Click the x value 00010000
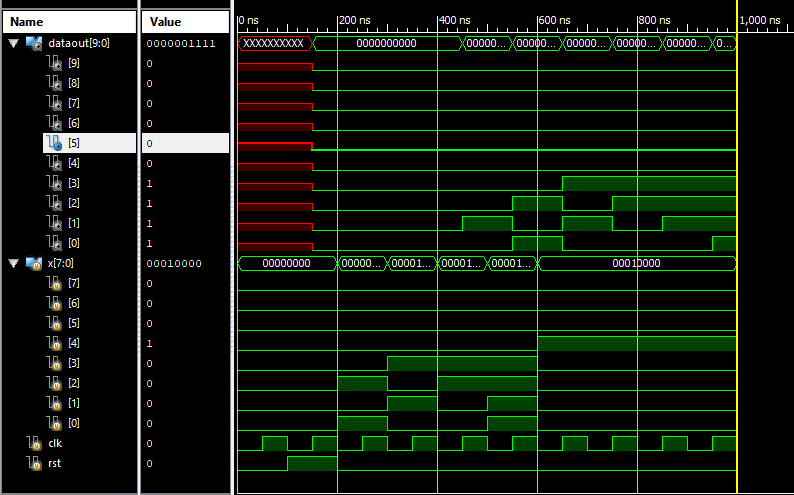The width and height of the screenshot is (794, 495). click(x=174, y=263)
